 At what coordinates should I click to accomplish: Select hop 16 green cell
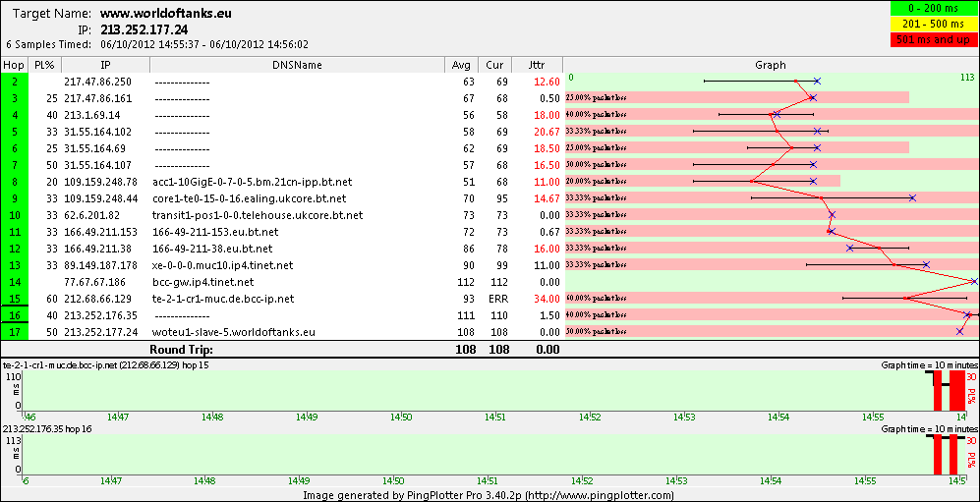(x=13, y=315)
